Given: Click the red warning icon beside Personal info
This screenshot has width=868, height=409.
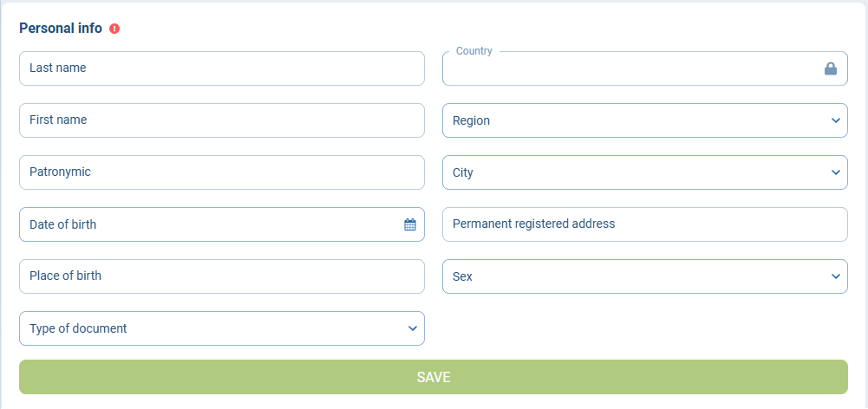Looking at the screenshot, I should pyautogui.click(x=114, y=29).
